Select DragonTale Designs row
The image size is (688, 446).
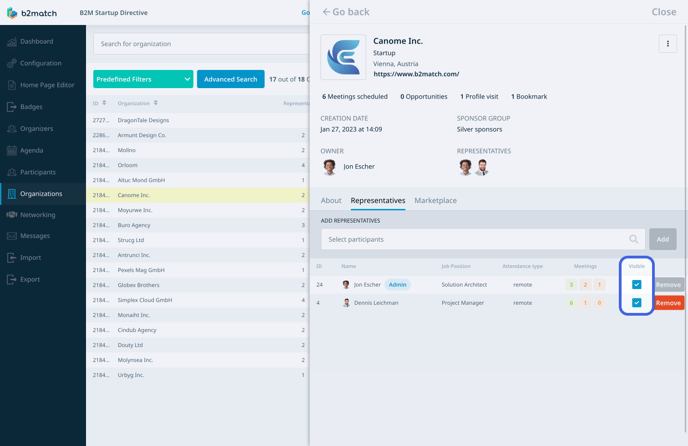coord(198,120)
